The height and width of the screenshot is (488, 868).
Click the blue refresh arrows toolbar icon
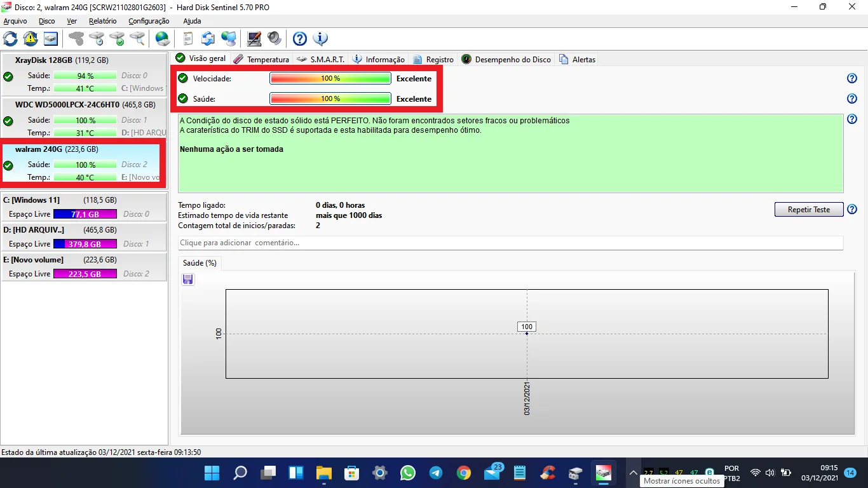coord(10,39)
